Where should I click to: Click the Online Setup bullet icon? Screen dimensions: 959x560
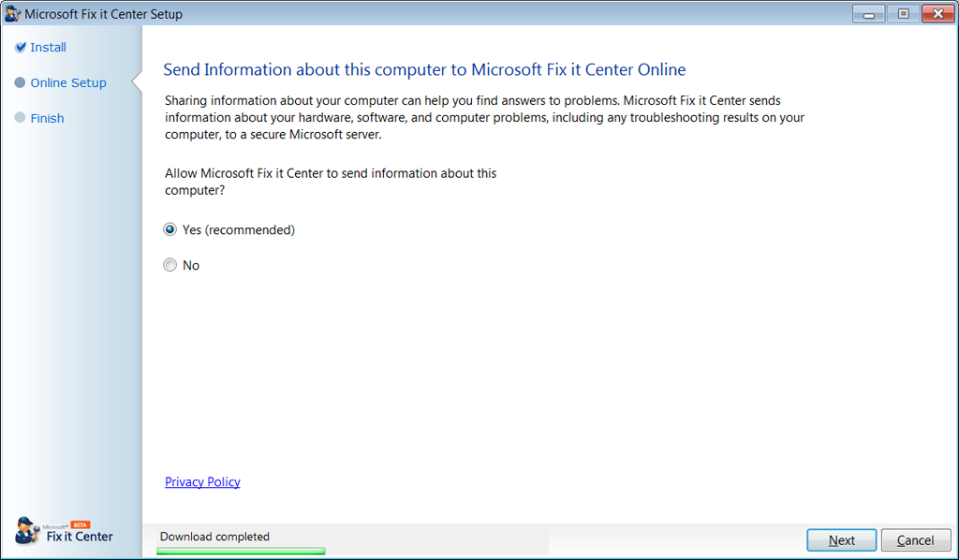pyautogui.click(x=20, y=82)
